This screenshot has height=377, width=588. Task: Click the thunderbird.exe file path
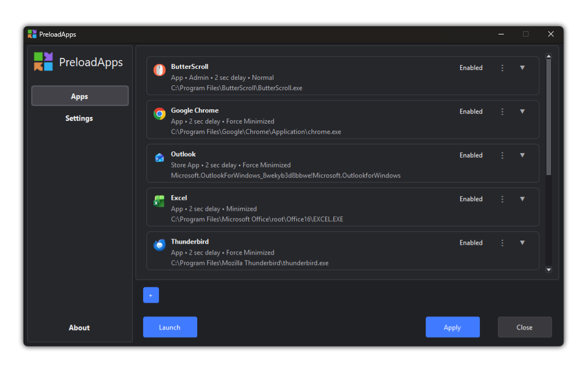(250, 263)
